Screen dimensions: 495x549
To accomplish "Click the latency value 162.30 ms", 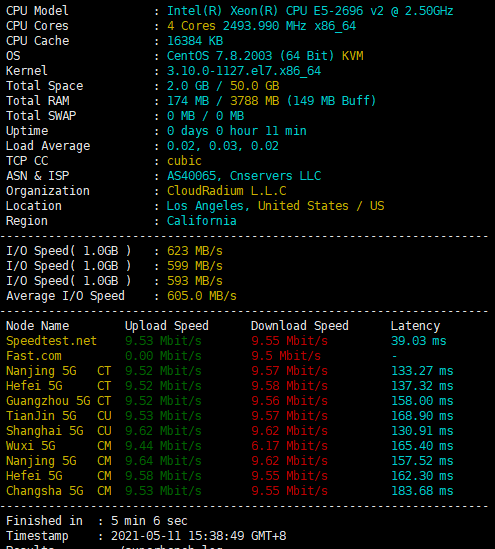I will pos(422,476).
